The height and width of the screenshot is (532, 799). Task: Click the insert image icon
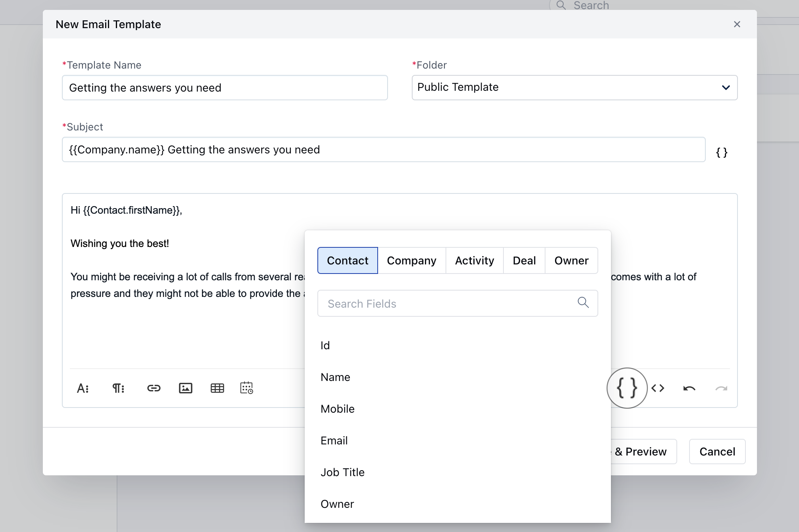185,388
